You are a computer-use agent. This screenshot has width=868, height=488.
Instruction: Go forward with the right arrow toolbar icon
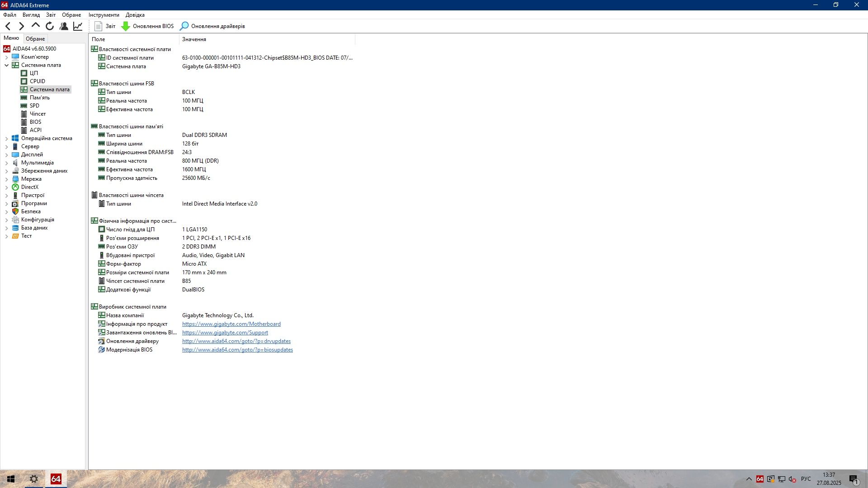click(21, 26)
